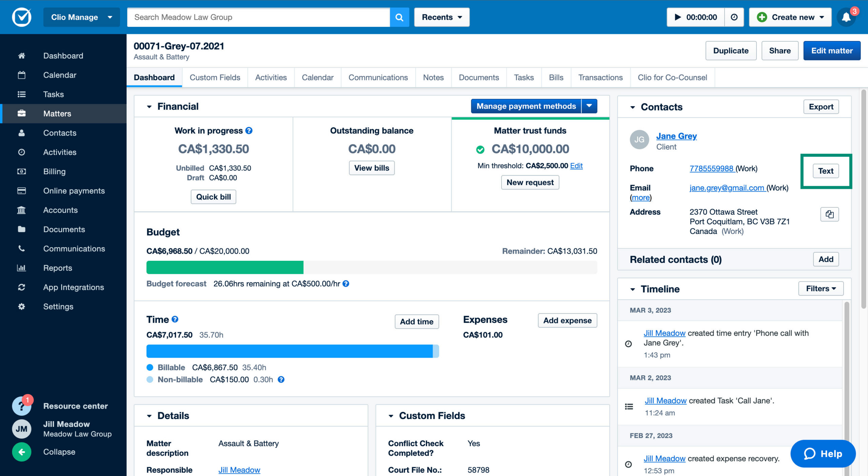Click the Calendar icon in sidebar

(21, 75)
